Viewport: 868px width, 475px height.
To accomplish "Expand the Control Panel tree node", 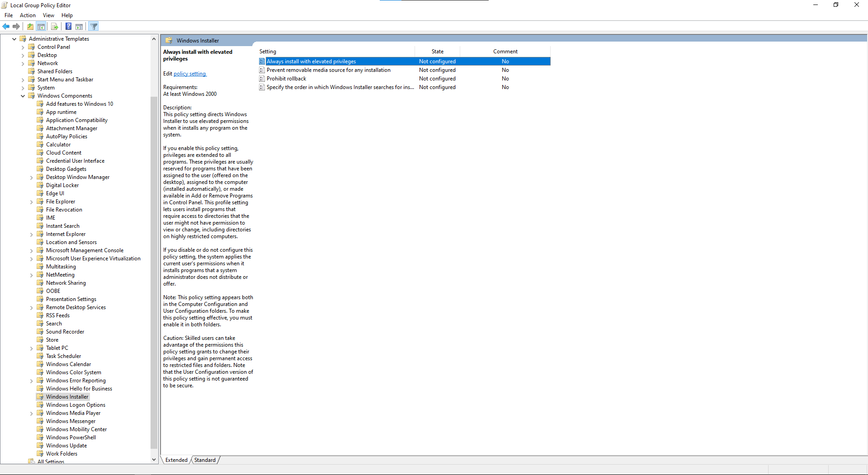I will [x=23, y=47].
